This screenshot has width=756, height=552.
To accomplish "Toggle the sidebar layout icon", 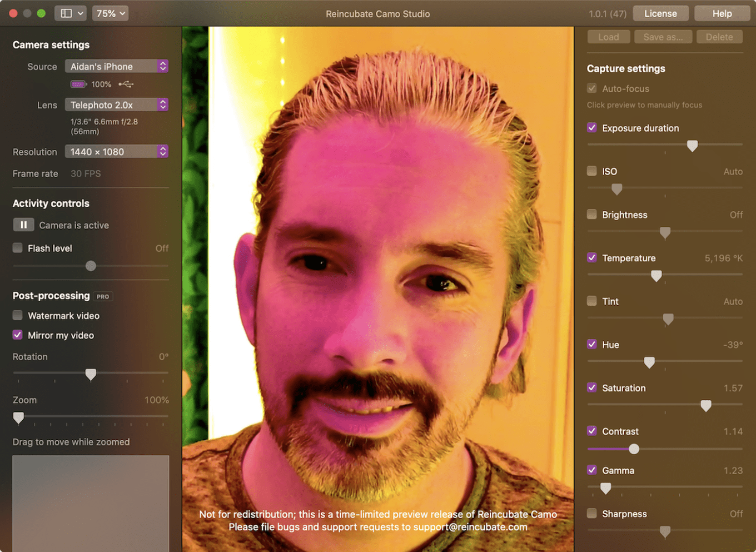I will [x=70, y=13].
